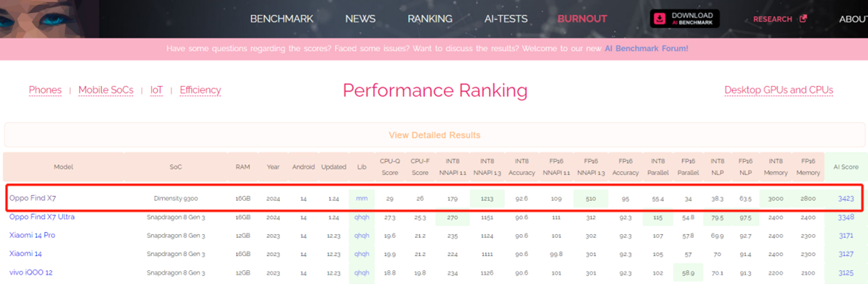Viewport: 868px width, 284px height.
Task: Click the Download AI Benchmark button
Action: click(685, 19)
